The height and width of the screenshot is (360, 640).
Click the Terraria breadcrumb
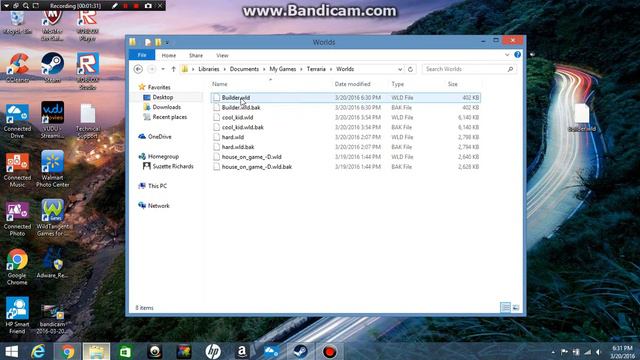pos(316,69)
